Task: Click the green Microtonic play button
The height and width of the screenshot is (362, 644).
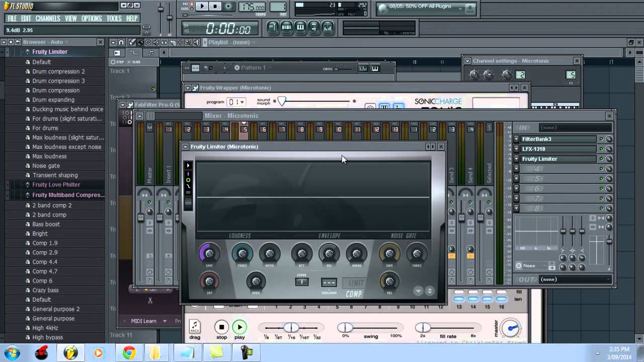Action: coord(239,327)
